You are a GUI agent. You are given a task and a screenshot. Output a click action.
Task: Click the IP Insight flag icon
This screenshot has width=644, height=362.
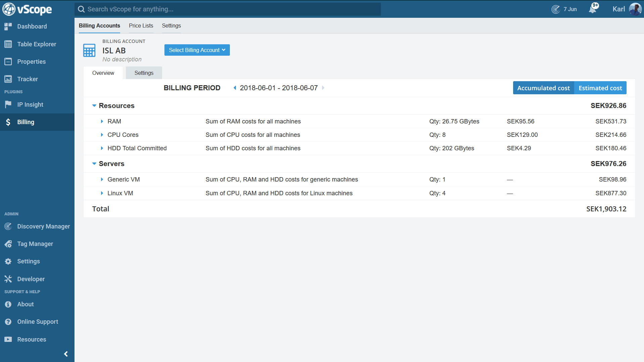click(8, 105)
